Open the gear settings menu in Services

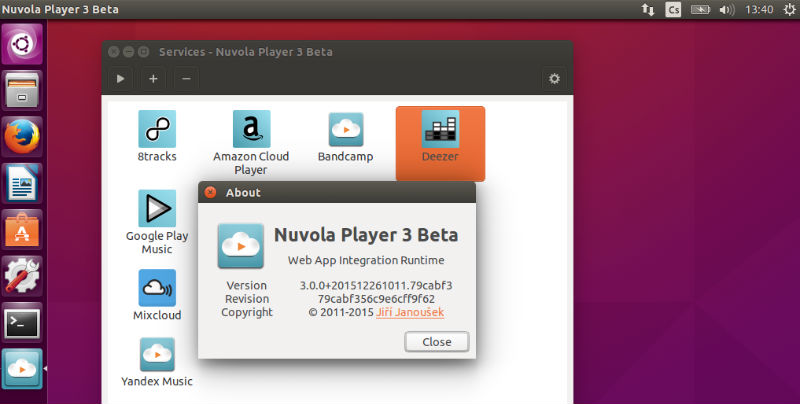pyautogui.click(x=554, y=79)
